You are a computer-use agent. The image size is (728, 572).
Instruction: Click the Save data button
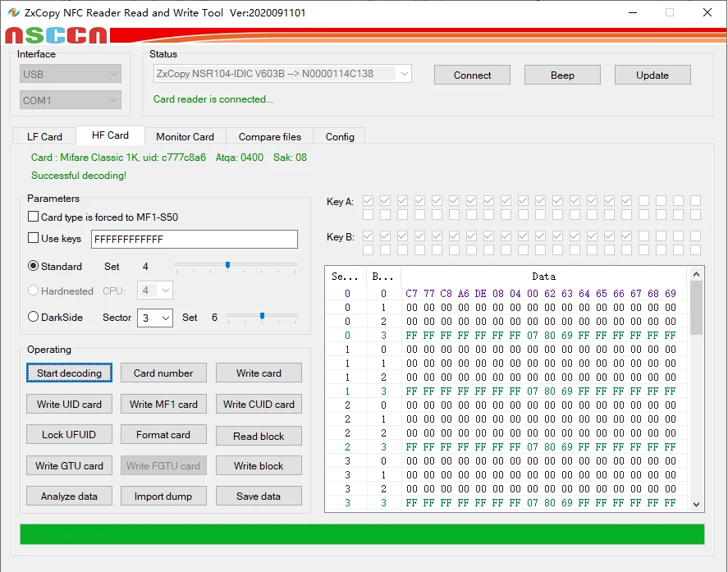coord(259,496)
